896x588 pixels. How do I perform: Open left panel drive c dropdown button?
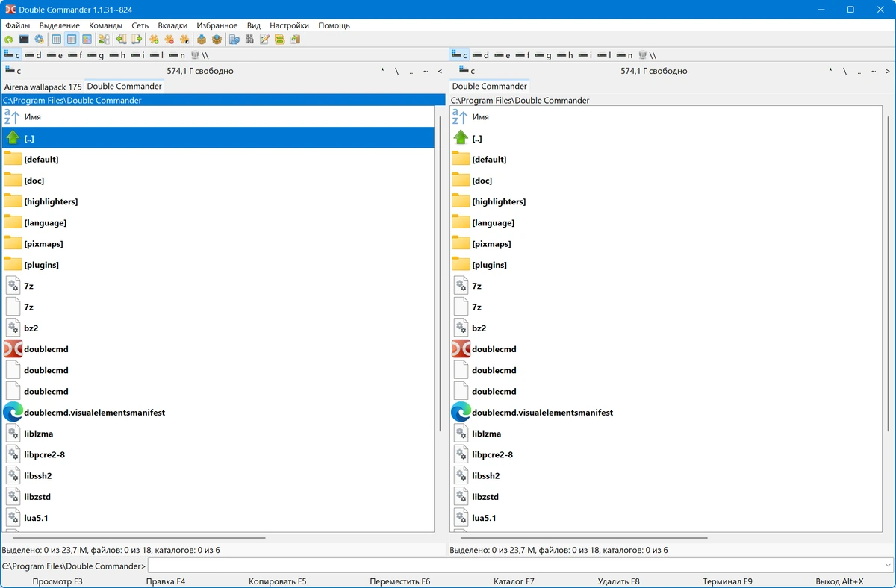13,71
